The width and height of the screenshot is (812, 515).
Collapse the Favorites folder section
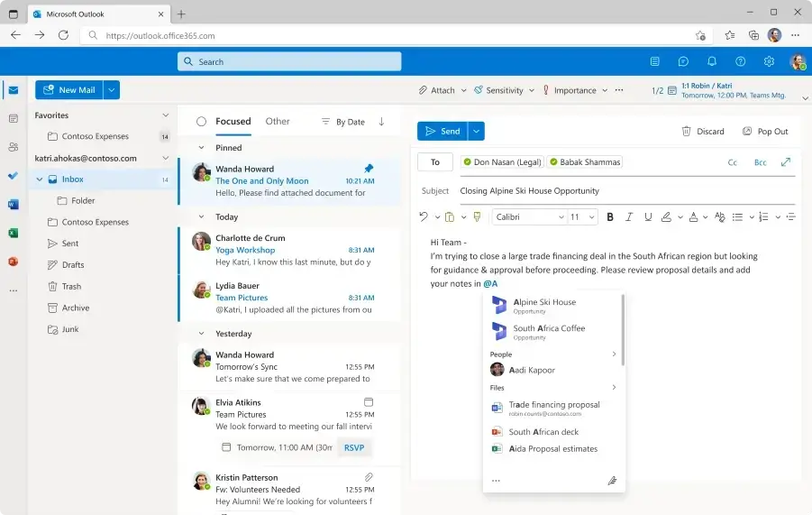coord(165,115)
